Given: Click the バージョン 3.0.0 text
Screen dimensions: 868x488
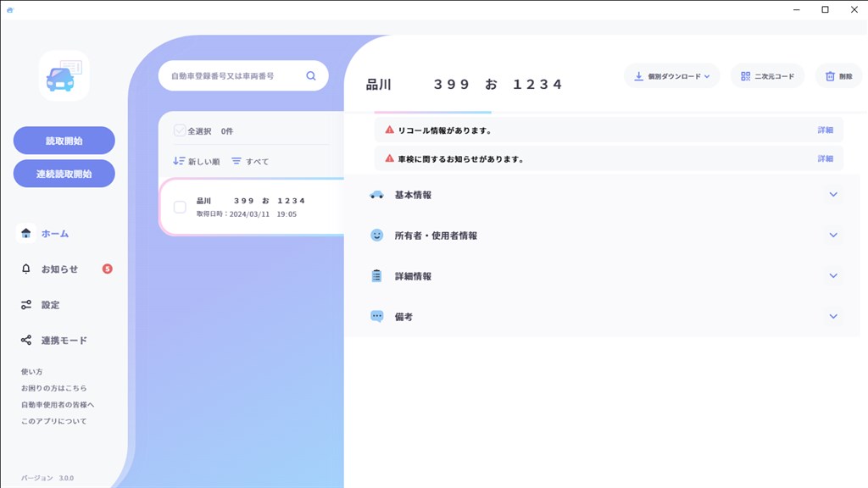Looking at the screenshot, I should coord(47,478).
